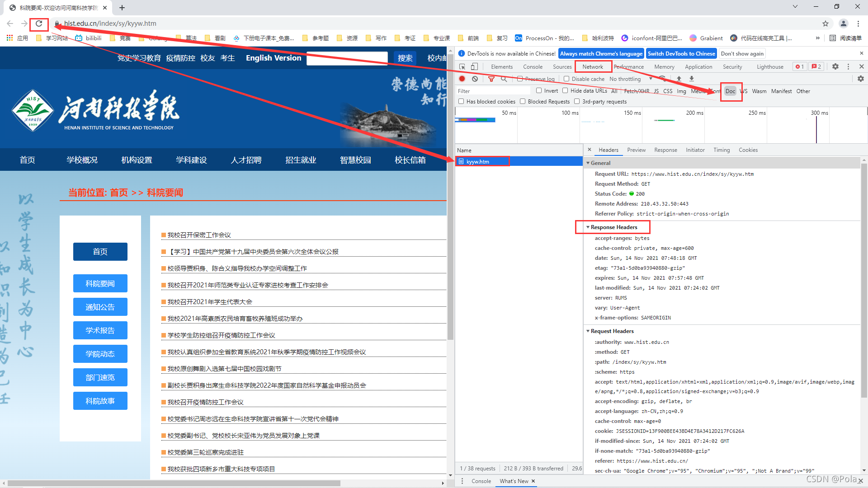Click the Filter text input field
The height and width of the screenshot is (488, 868).
pos(493,91)
